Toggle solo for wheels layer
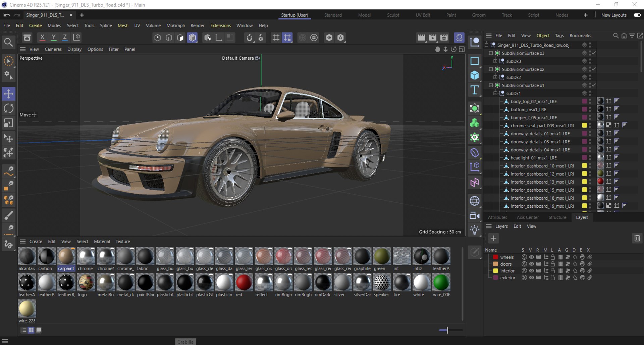 524,257
